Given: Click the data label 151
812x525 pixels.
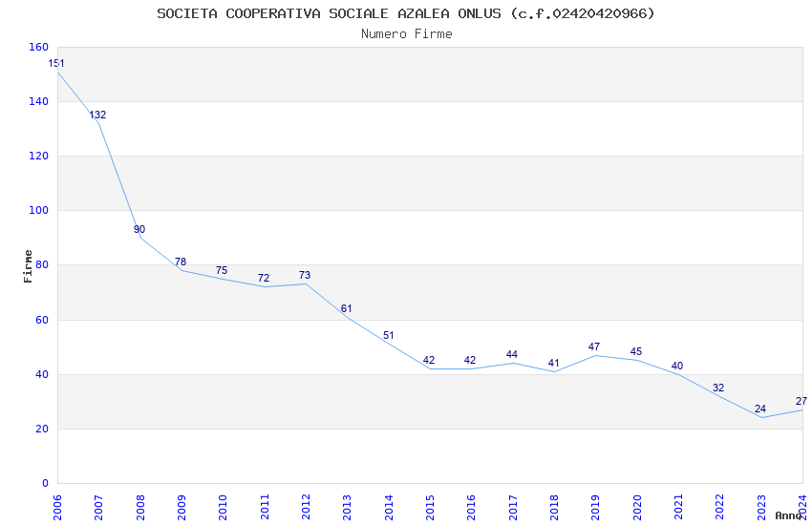Looking at the screenshot, I should pyautogui.click(x=56, y=64).
